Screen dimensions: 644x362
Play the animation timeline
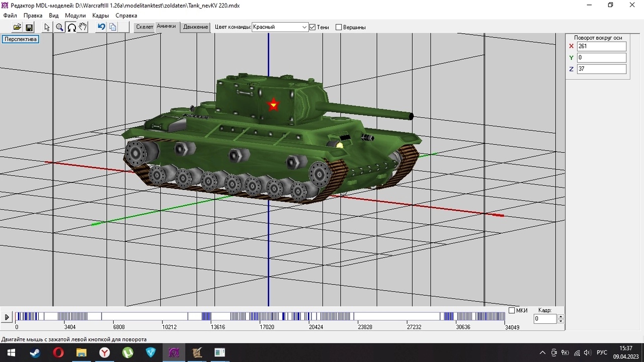coord(7,317)
